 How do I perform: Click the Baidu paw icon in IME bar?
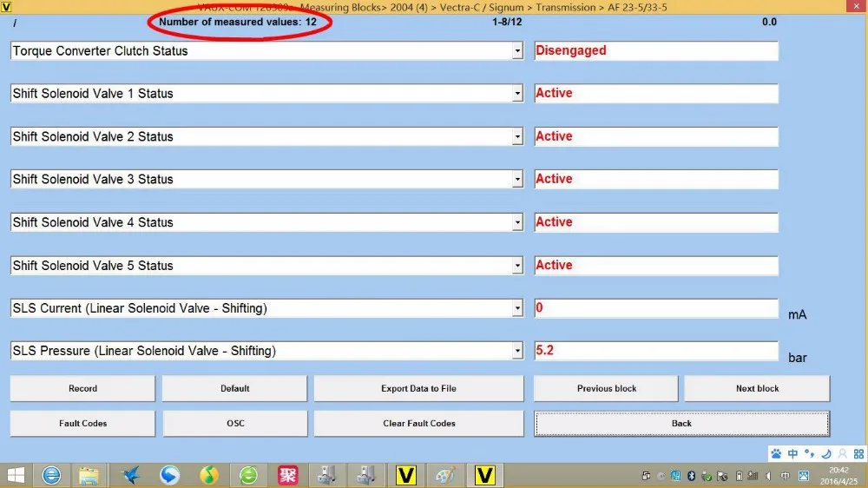[776, 453]
